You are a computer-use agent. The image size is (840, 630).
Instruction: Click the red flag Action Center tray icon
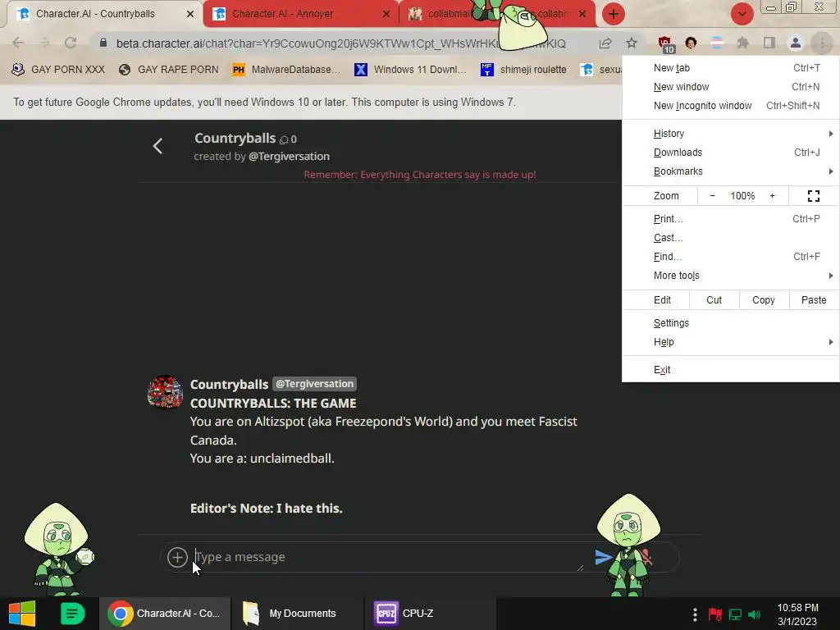[x=714, y=614]
